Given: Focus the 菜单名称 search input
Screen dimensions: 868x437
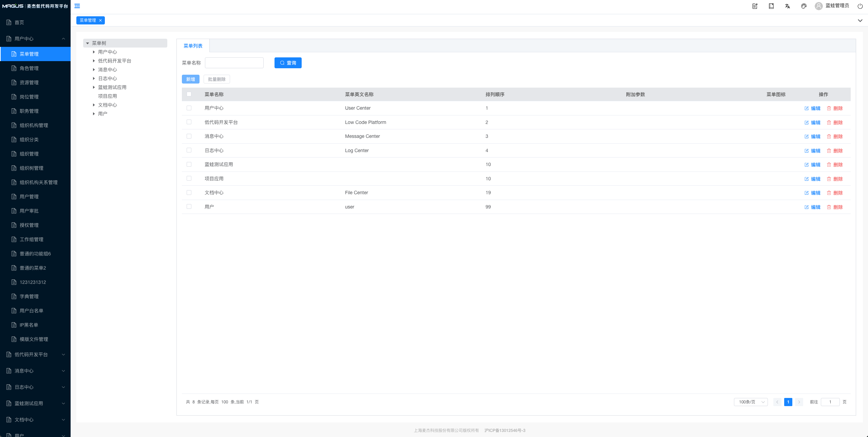Looking at the screenshot, I should tap(234, 63).
